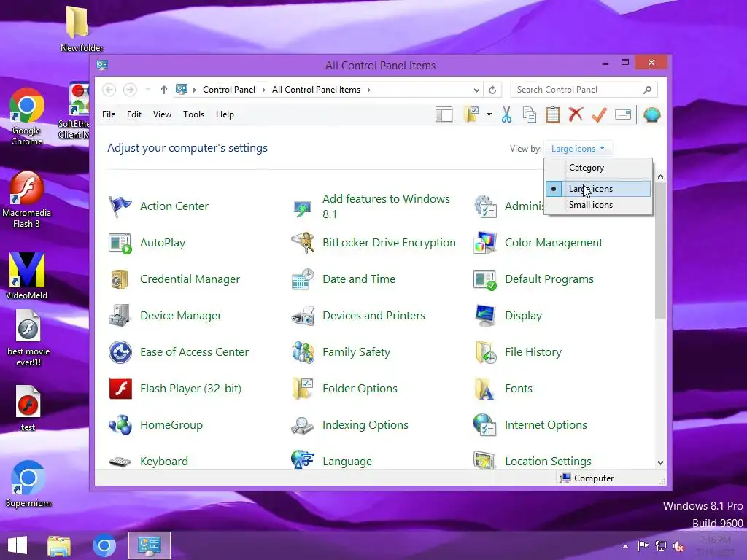Screen dimensions: 747x560
Task: Click the globe shell toolbar icon
Action: point(651,114)
